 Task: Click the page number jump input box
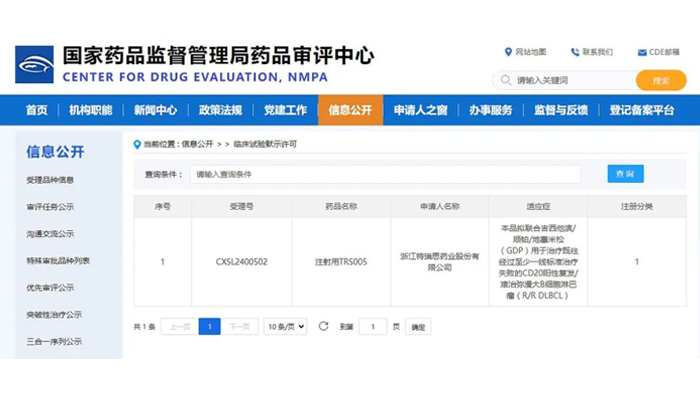(x=372, y=326)
